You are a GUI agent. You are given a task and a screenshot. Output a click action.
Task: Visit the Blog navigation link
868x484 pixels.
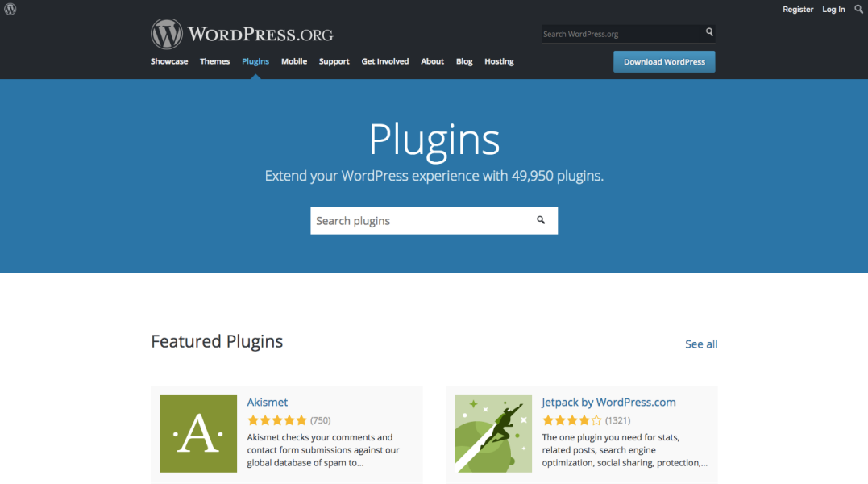point(464,61)
